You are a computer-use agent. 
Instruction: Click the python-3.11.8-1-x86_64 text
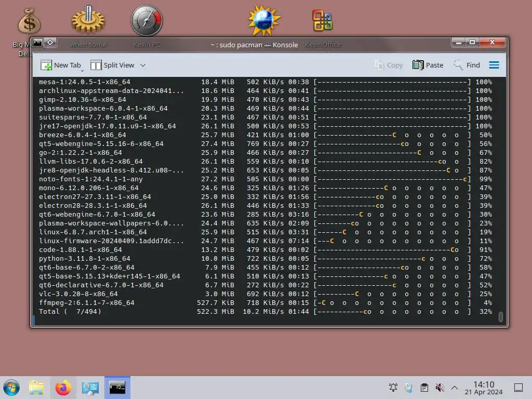pyautogui.click(x=85, y=258)
